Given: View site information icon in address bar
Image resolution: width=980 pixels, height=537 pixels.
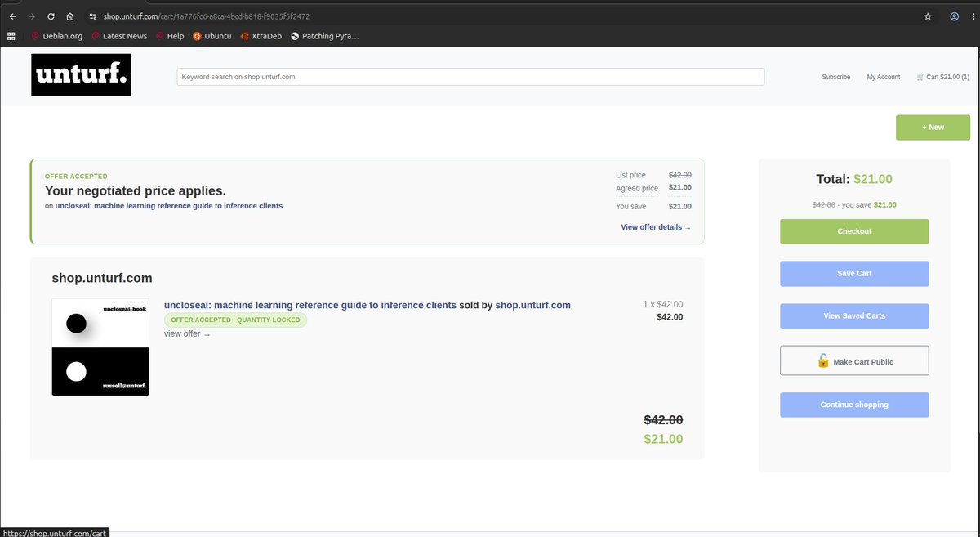Looking at the screenshot, I should pyautogui.click(x=94, y=16).
